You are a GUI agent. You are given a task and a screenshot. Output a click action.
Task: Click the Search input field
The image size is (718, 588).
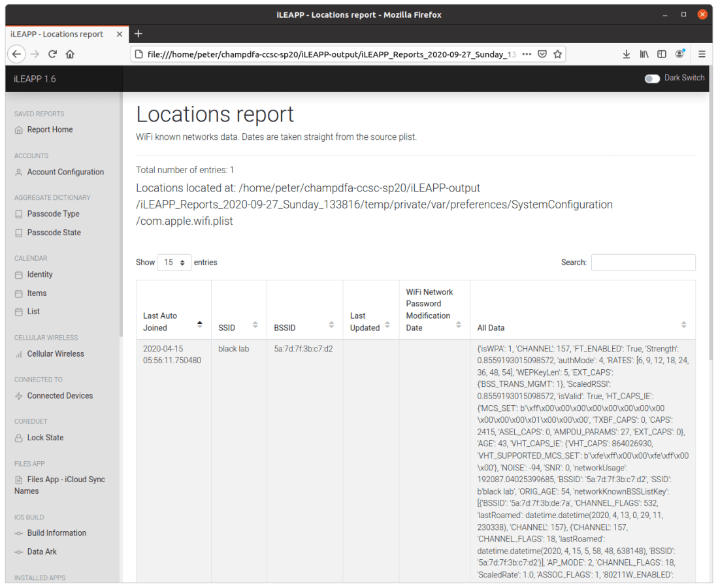click(643, 263)
